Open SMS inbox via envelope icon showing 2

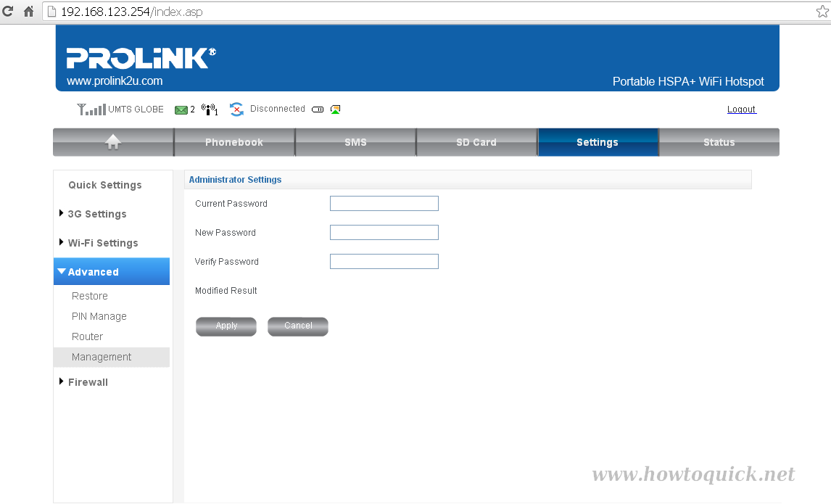[181, 109]
